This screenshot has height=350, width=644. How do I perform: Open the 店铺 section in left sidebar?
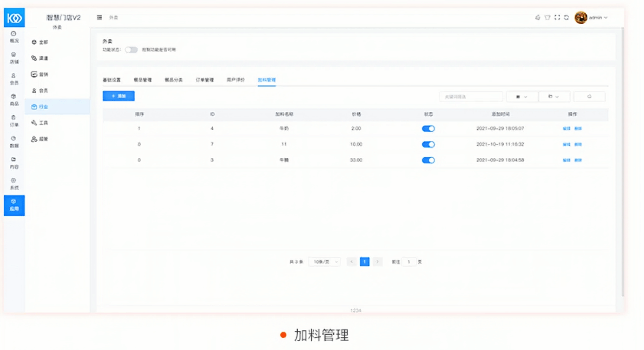coord(14,58)
